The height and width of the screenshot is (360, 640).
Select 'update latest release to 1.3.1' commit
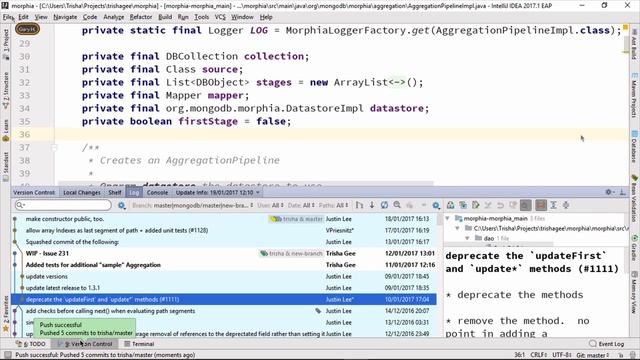[224, 288]
